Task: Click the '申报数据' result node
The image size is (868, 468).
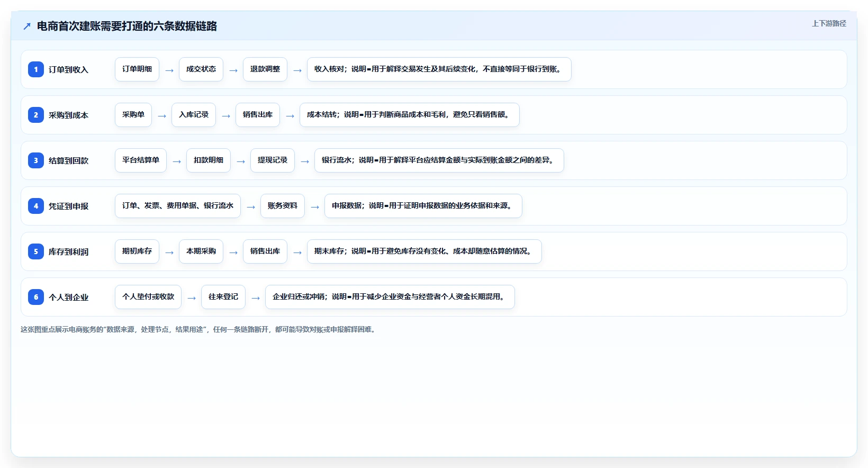Action: pos(423,206)
